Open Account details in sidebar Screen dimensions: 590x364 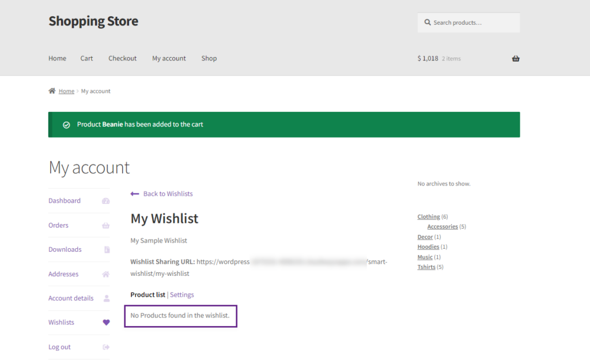click(71, 298)
